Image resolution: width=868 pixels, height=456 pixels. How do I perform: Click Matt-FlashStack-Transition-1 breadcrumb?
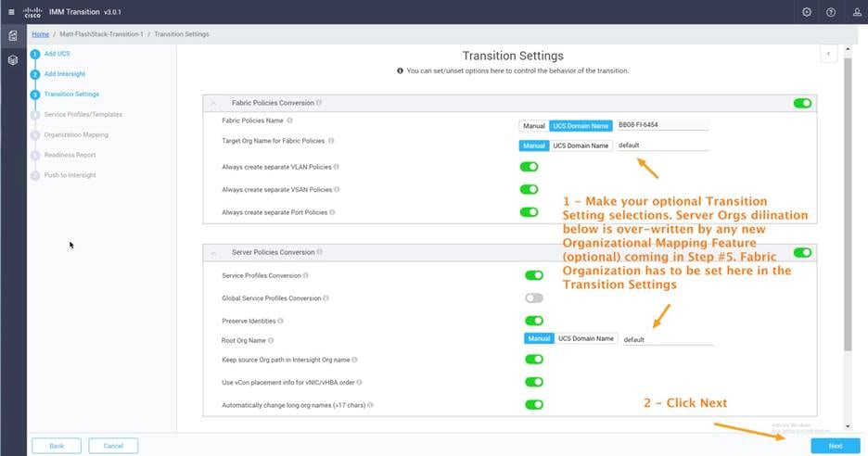click(101, 34)
